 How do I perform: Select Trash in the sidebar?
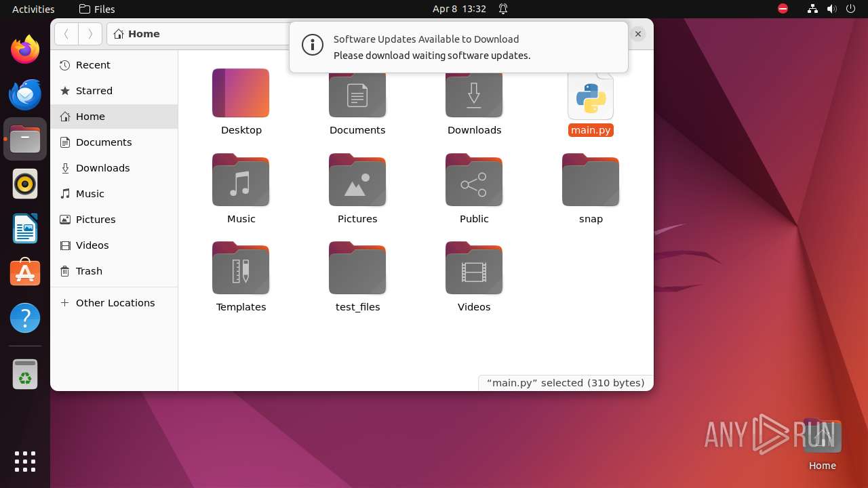coord(114,271)
